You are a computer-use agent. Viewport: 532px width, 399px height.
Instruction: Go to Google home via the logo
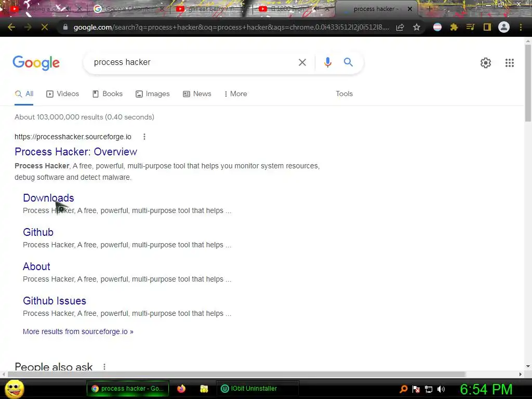point(36,63)
